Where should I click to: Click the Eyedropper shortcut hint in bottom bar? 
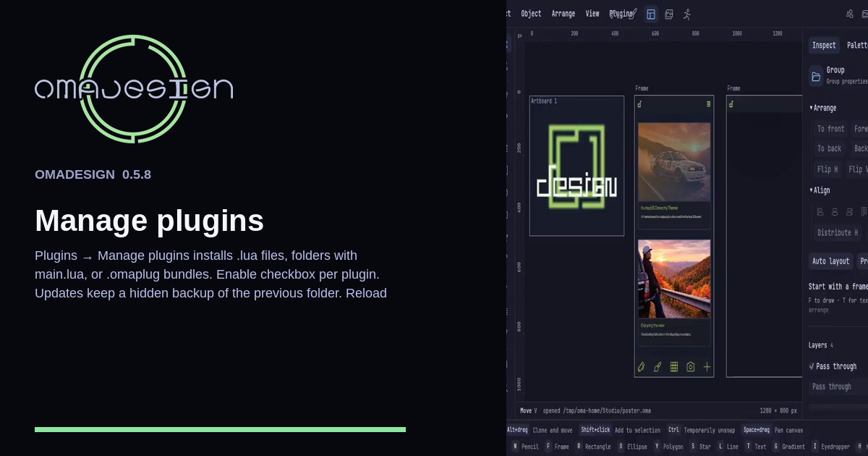pos(831,447)
